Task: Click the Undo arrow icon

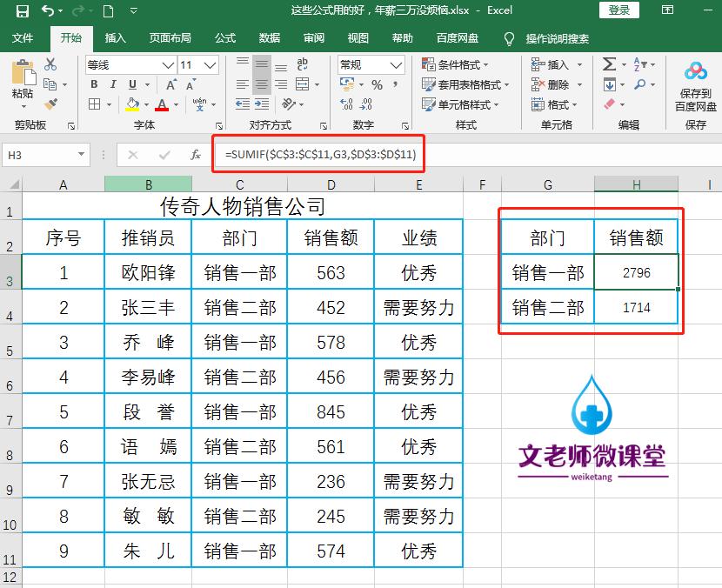Action: click(x=49, y=10)
